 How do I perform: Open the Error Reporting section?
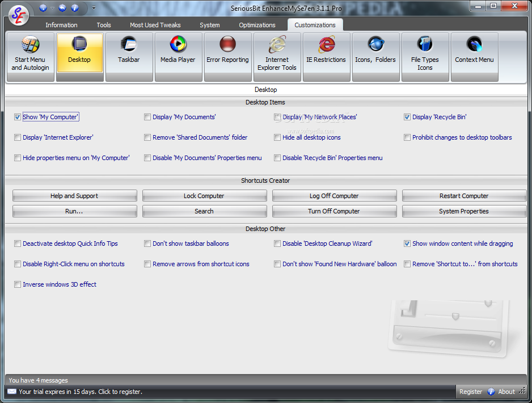pos(227,57)
